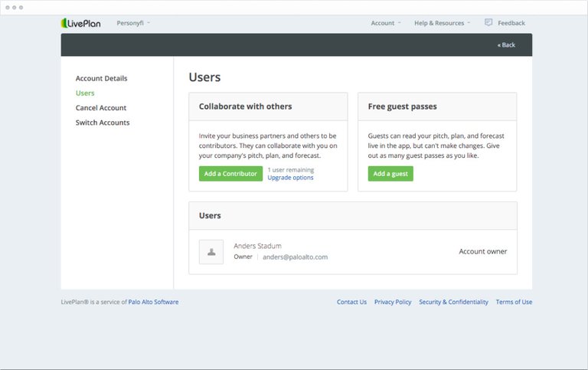The height and width of the screenshot is (370, 588).
Task: Click the LivePlan logo
Action: [x=81, y=23]
